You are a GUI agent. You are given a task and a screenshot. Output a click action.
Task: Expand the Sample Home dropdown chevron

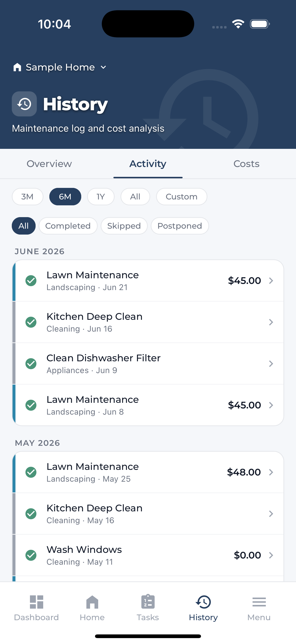click(103, 67)
